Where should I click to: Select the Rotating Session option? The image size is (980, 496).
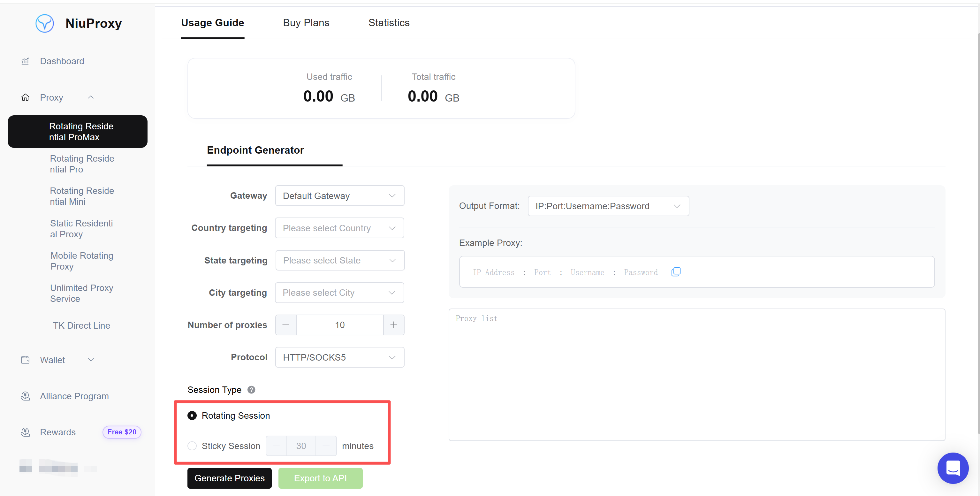coord(229,416)
